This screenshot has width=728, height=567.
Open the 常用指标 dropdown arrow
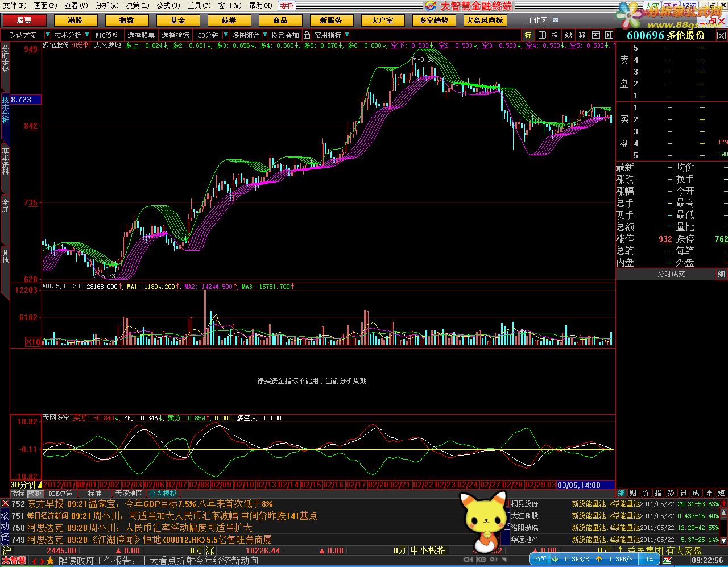(348, 35)
